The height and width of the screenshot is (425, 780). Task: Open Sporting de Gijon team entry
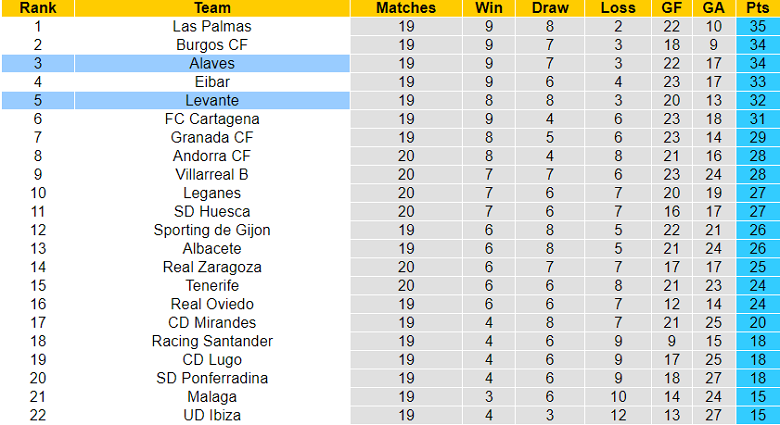coord(212,230)
